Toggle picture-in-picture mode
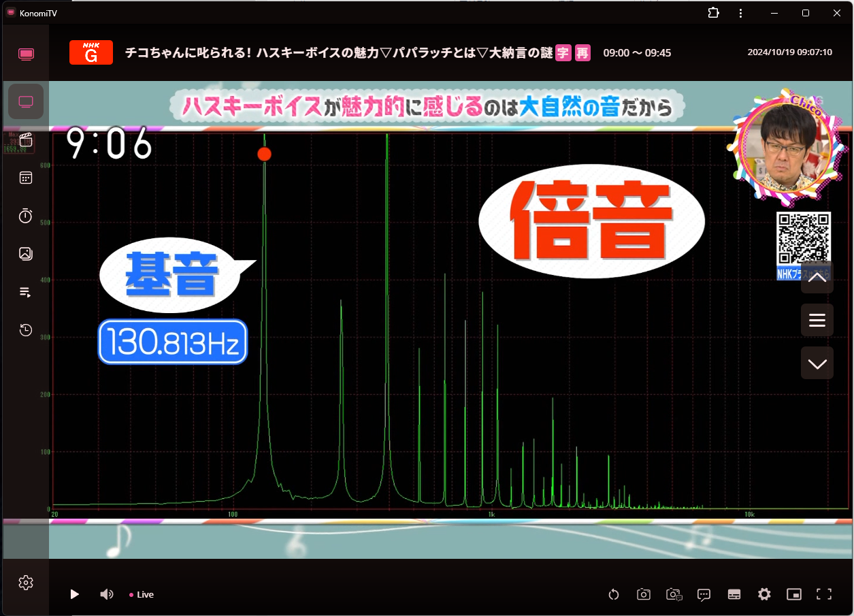 click(x=794, y=594)
